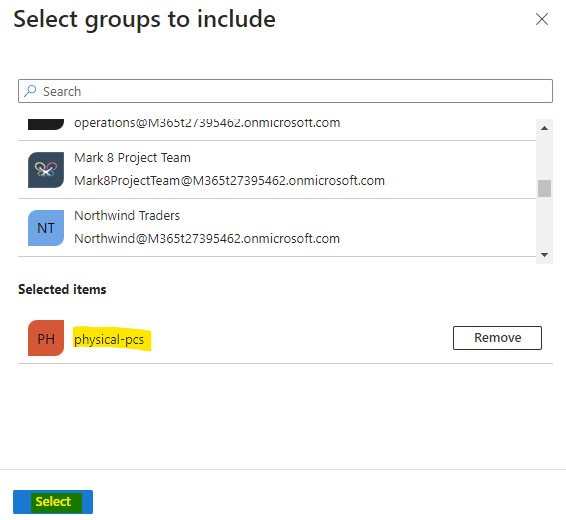This screenshot has height=520, width=566.
Task: Confirm selection with the Select button
Action: pos(53,502)
